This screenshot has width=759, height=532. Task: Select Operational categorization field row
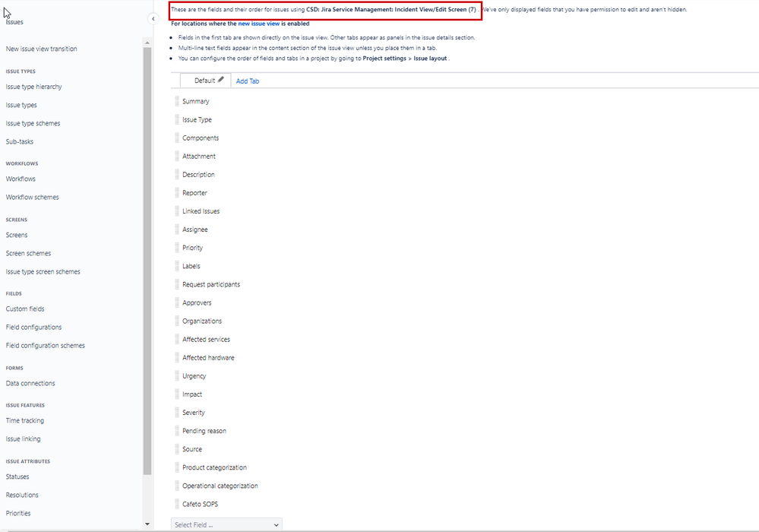(x=220, y=486)
